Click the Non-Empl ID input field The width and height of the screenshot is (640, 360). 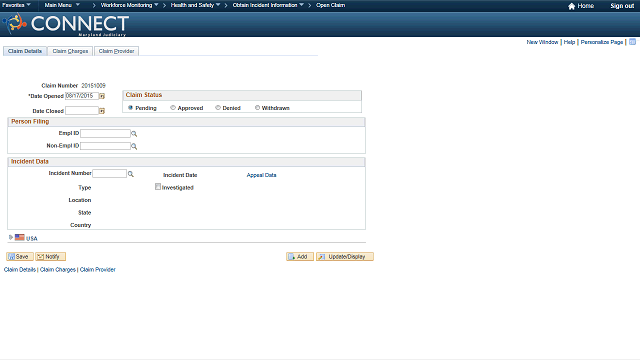coord(105,146)
